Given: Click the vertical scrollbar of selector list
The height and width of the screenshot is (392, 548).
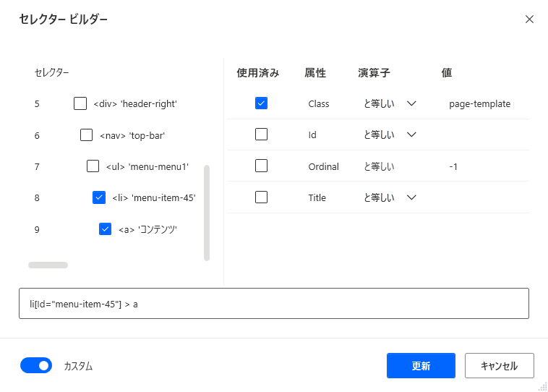Looking at the screenshot, I should pos(207,213).
